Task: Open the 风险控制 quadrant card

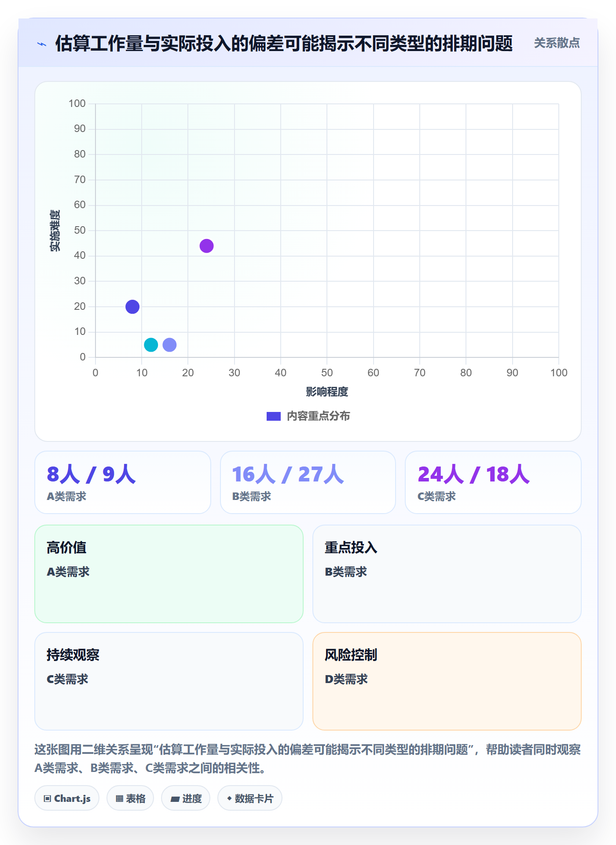Action: [x=447, y=681]
